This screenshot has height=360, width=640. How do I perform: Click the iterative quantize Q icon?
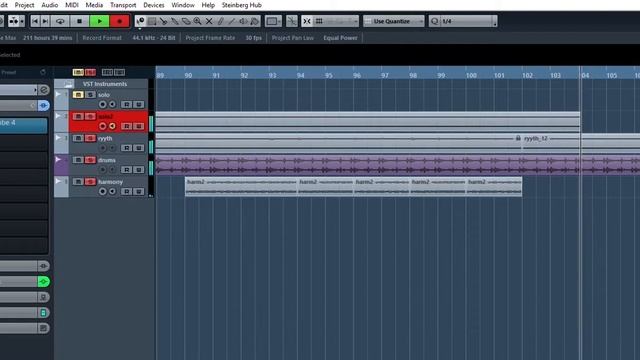coord(434,21)
